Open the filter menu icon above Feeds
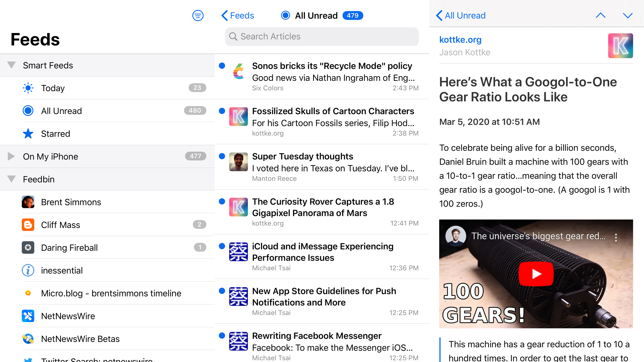This screenshot has height=362, width=644. [198, 15]
